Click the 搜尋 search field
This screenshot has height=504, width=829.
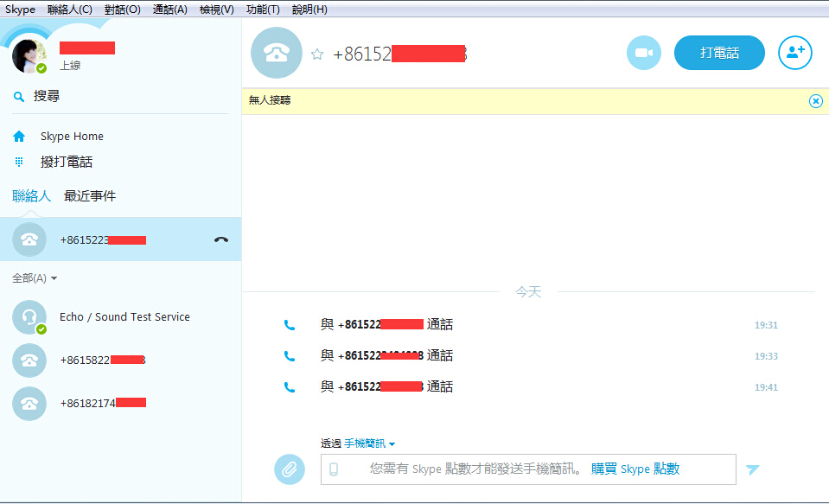click(121, 97)
